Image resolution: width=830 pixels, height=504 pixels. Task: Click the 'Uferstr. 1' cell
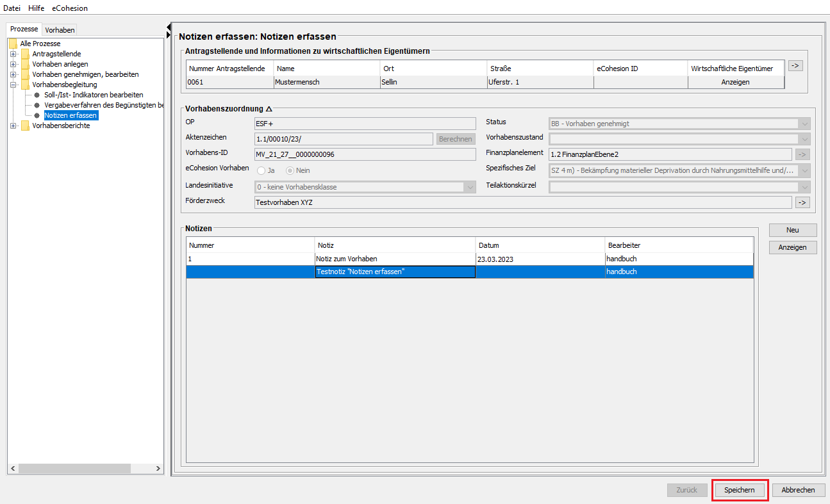(540, 82)
